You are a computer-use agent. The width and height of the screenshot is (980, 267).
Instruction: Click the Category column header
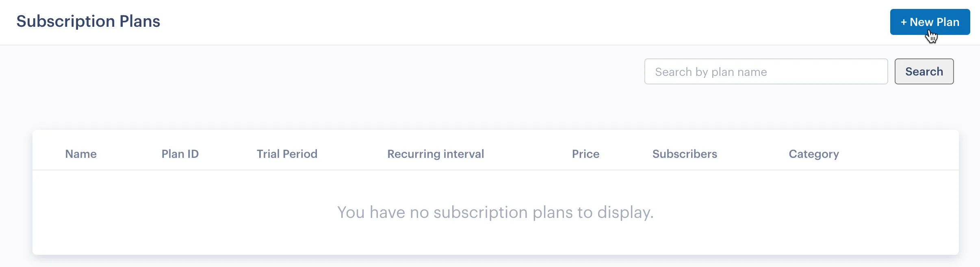(813, 154)
